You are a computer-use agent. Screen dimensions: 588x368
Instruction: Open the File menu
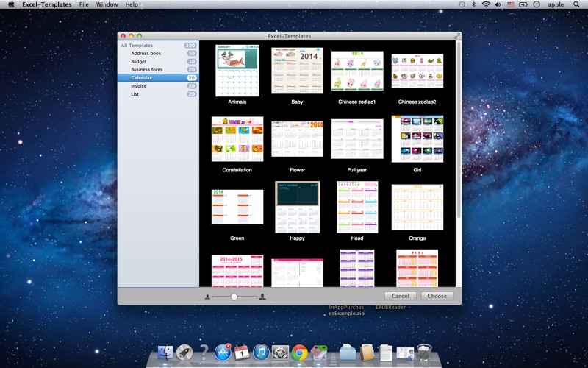pos(84,4)
